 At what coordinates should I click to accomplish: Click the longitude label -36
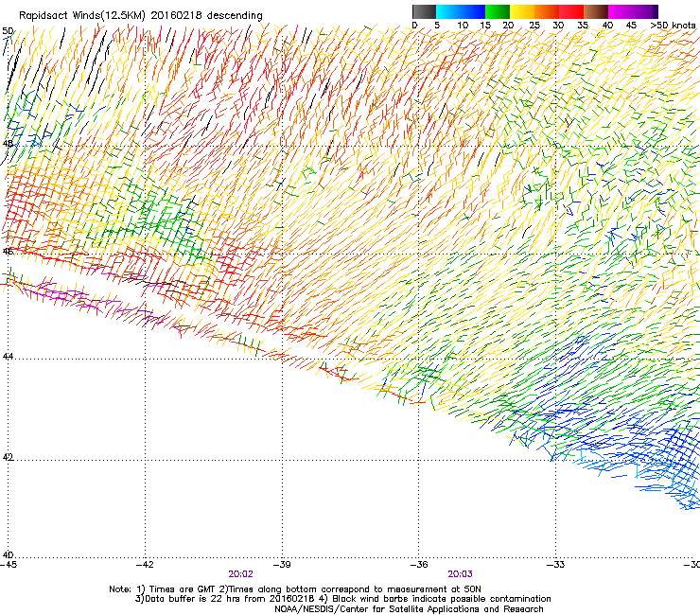click(x=419, y=565)
